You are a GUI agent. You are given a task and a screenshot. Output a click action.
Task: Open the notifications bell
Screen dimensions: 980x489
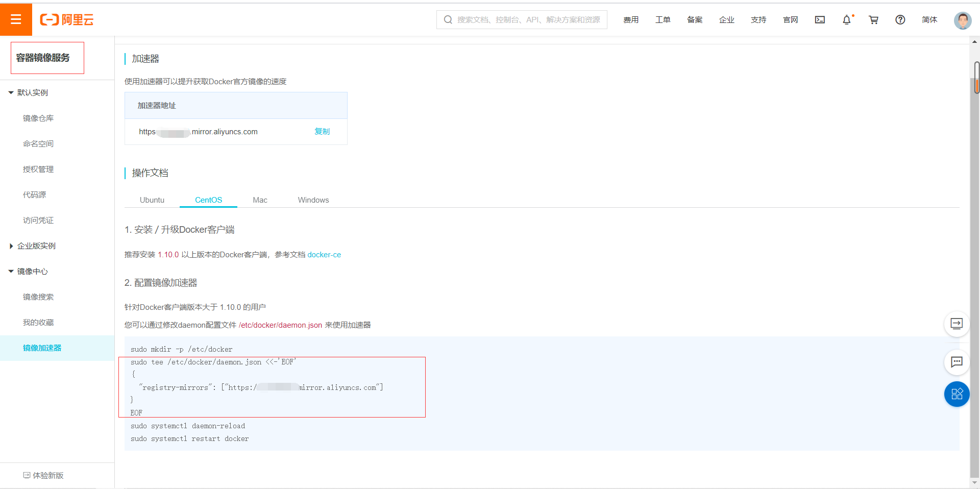pyautogui.click(x=847, y=20)
